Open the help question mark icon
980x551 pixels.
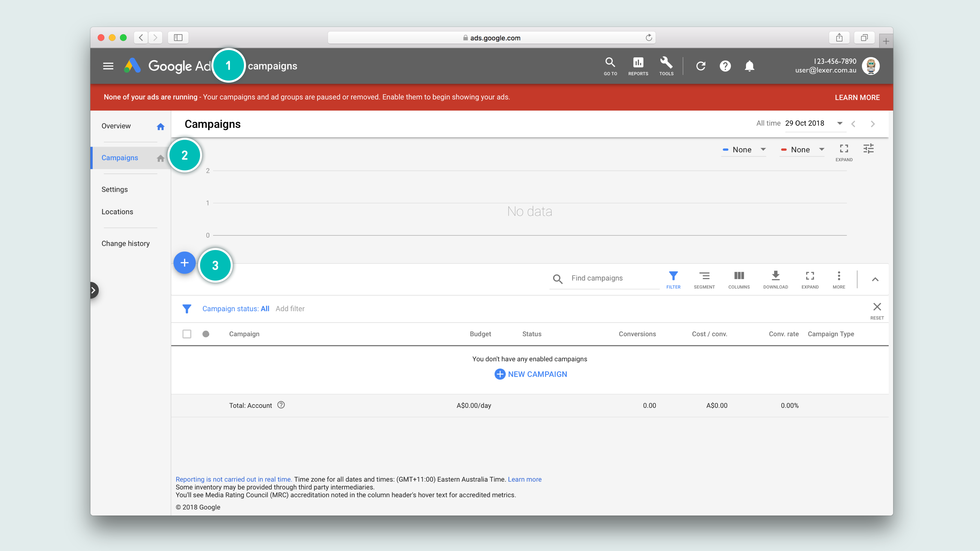pos(725,66)
